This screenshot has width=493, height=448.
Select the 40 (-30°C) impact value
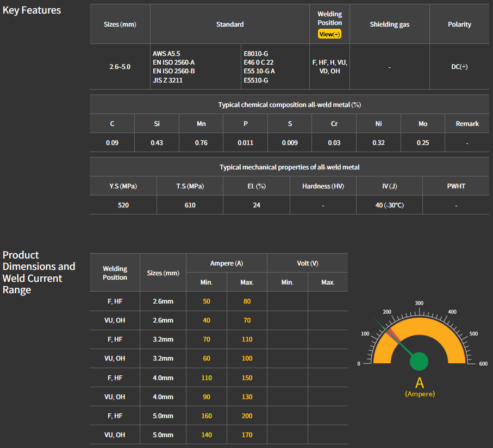389,205
